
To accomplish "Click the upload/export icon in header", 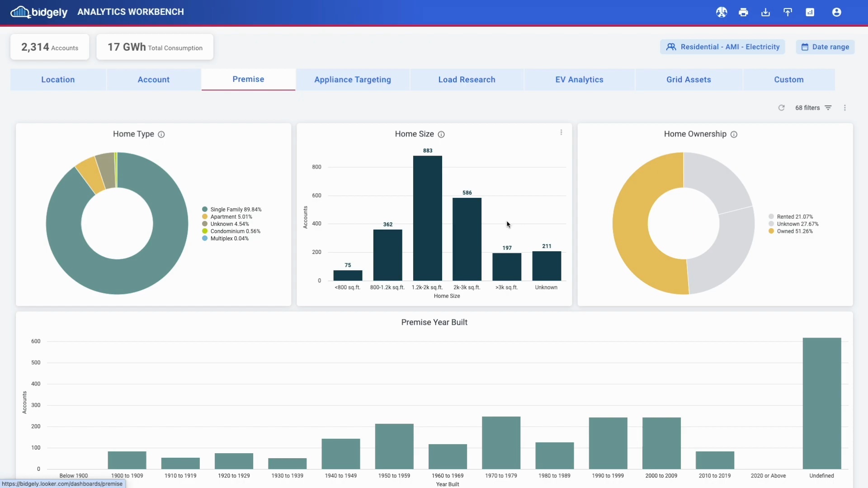I will point(788,12).
